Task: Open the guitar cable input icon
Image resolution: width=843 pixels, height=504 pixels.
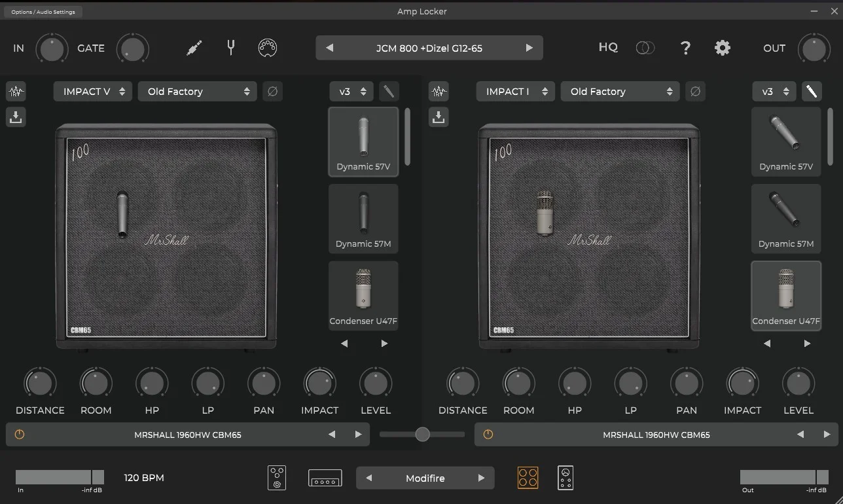Action: coord(194,48)
